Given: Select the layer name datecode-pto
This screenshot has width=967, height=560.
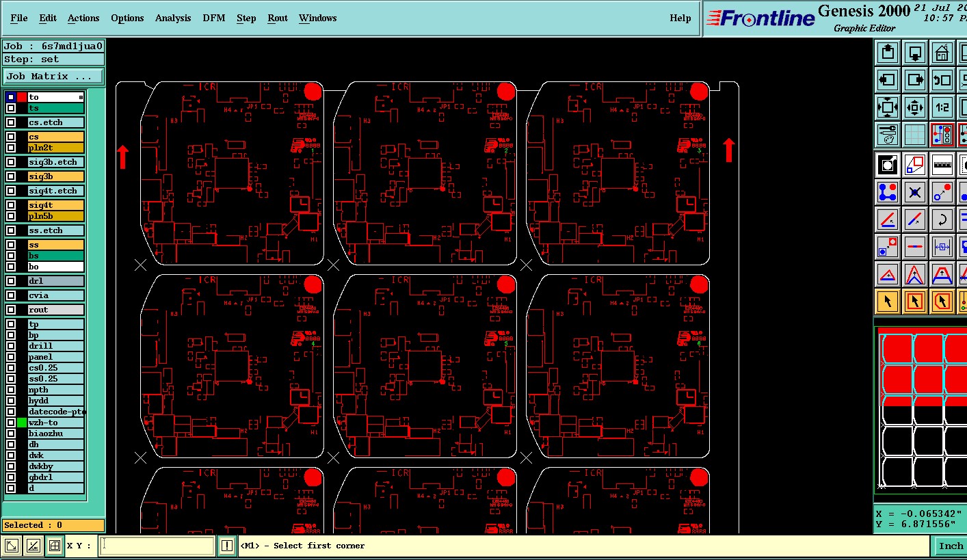Looking at the screenshot, I should coord(56,412).
